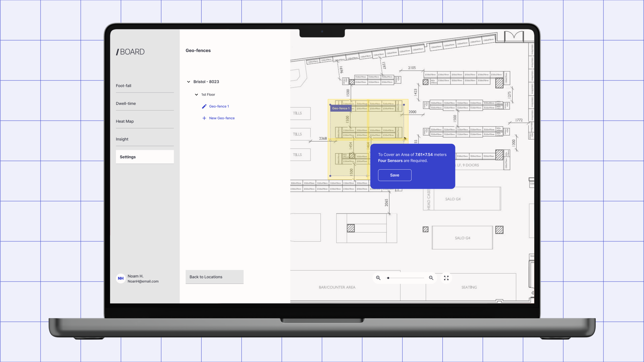Open the Foot-fall section
This screenshot has width=644, height=362.
pos(145,86)
